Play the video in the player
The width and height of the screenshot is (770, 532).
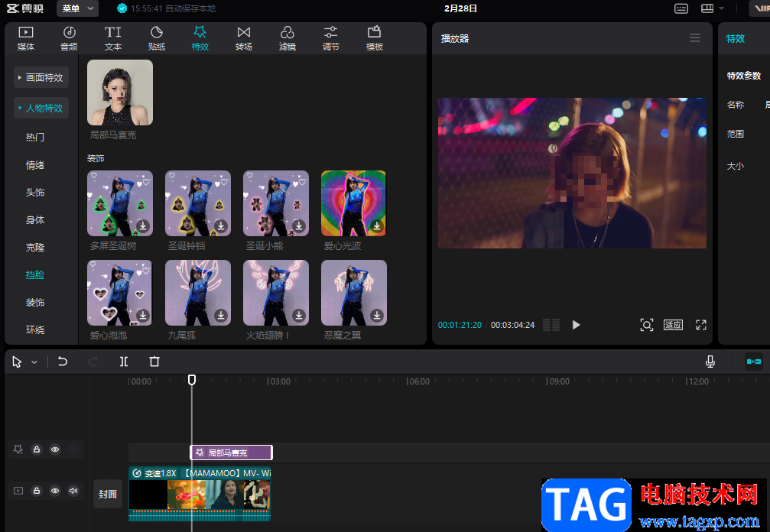[x=576, y=325]
